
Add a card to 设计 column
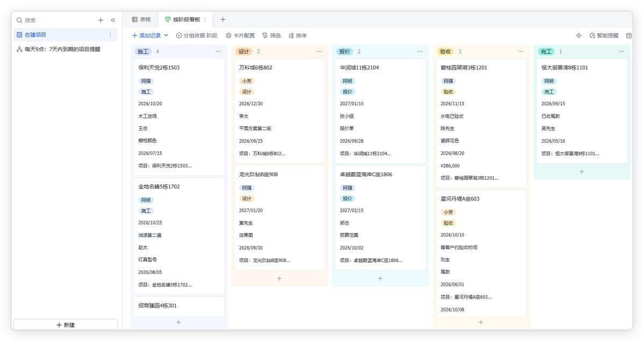[x=280, y=278]
